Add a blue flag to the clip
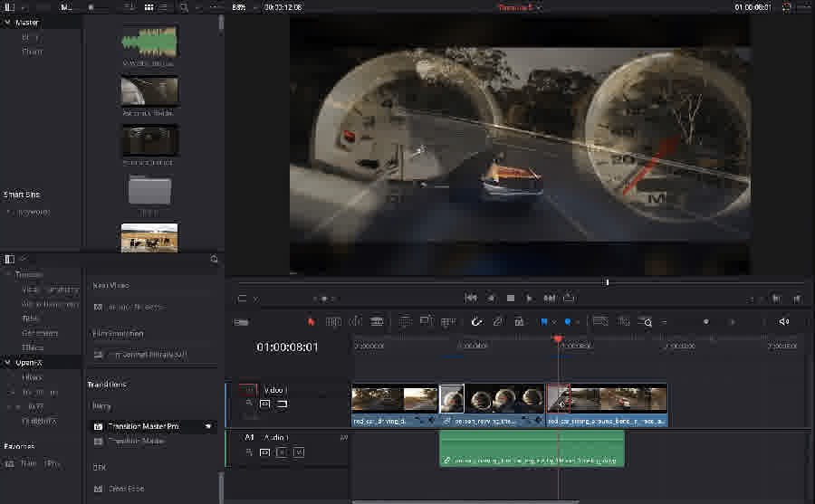This screenshot has height=504, width=815. click(x=543, y=322)
